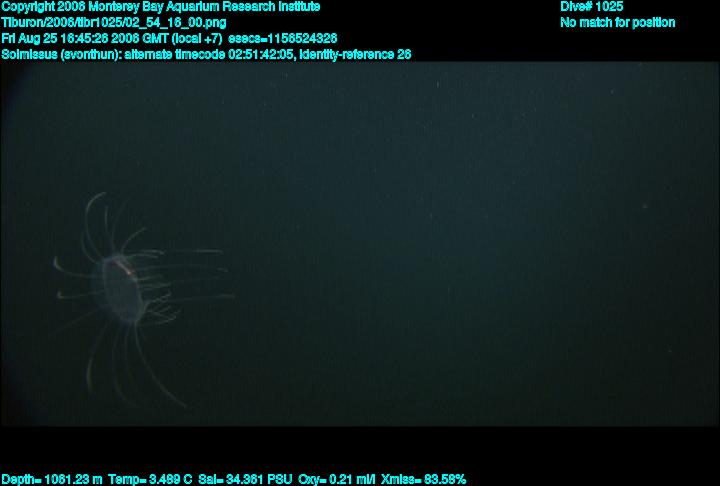Select the Depth= 1081.23 m reading

point(52,480)
